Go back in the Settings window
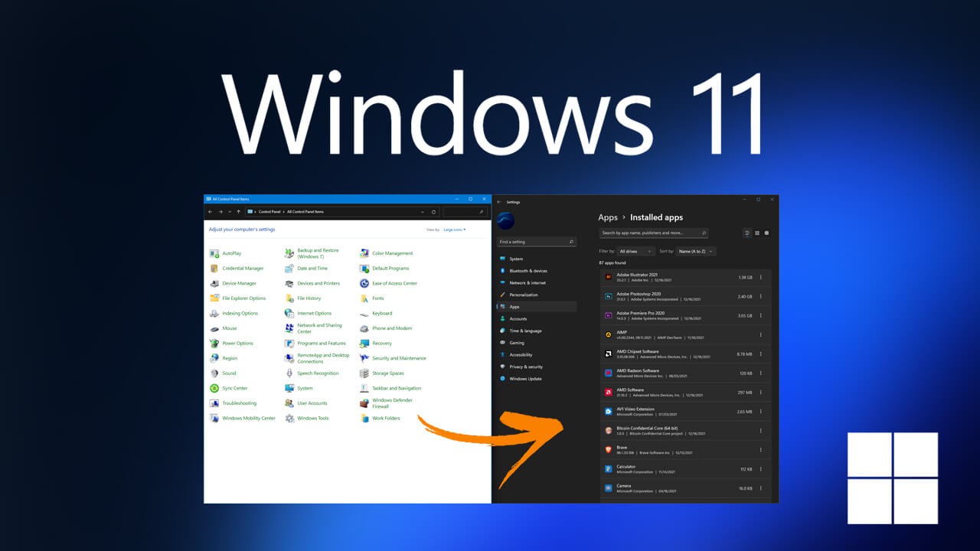 point(500,202)
